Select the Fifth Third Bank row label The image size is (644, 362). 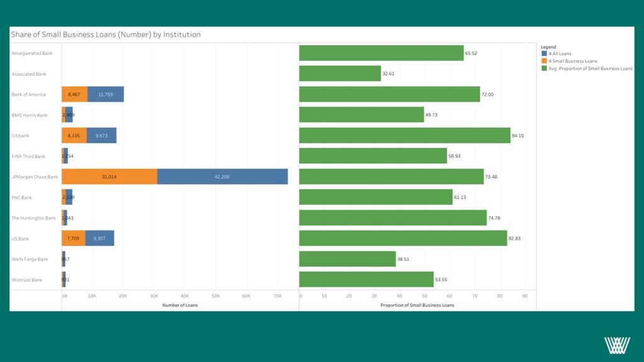(x=28, y=156)
